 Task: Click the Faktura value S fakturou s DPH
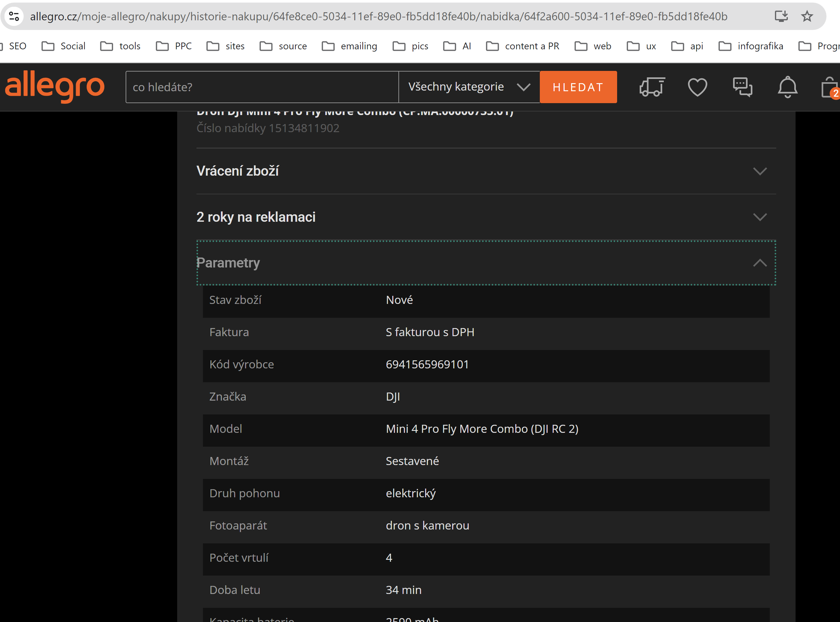coord(430,332)
